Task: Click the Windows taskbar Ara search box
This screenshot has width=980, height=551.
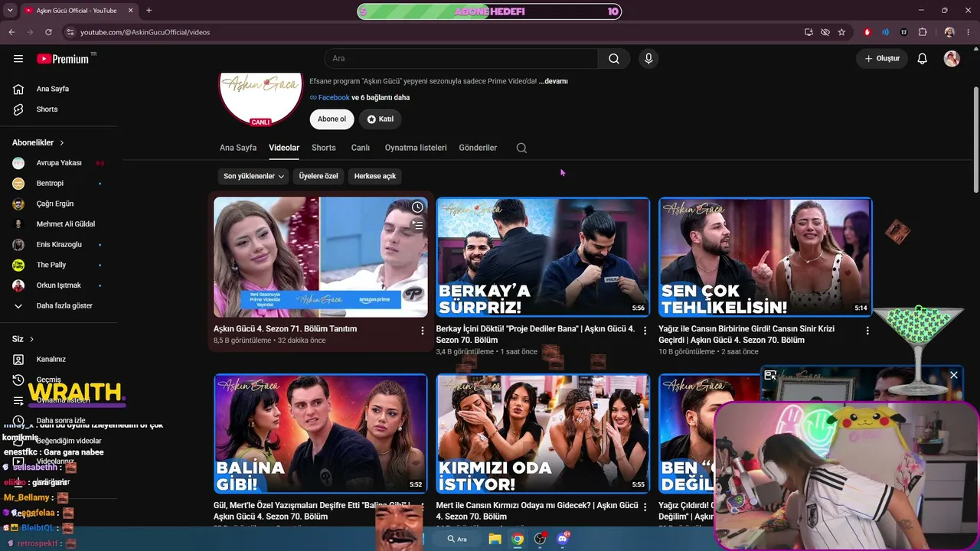Action: pyautogui.click(x=457, y=539)
